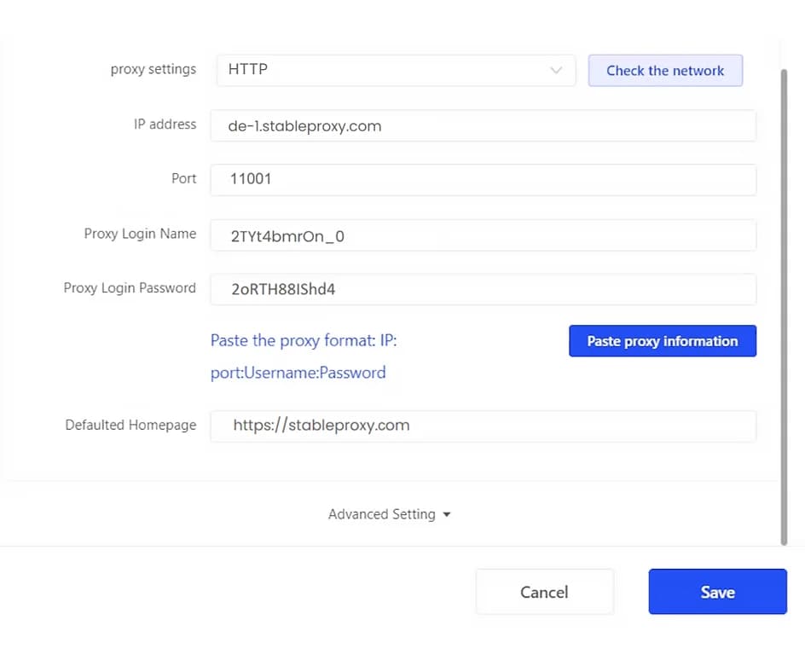Image resolution: width=805 pixels, height=672 pixels.
Task: Select the username value 2TYt4bmrOn_0
Action: [x=287, y=236]
